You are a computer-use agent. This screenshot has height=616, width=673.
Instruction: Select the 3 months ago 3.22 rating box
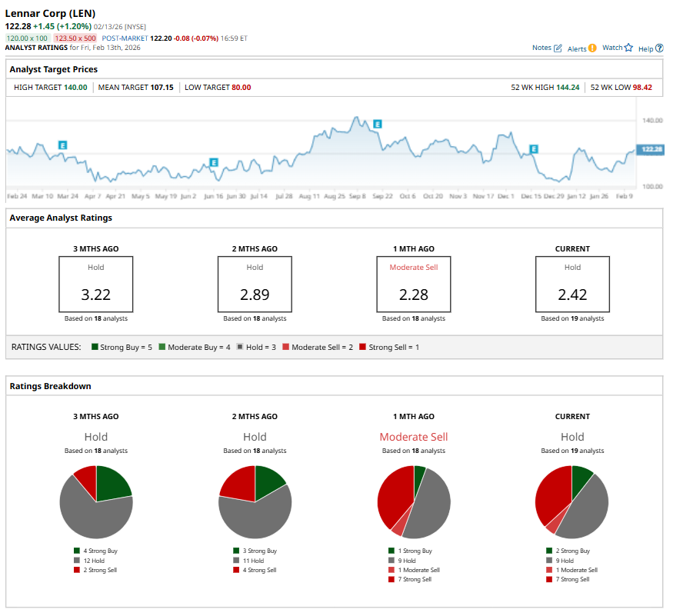coord(96,284)
